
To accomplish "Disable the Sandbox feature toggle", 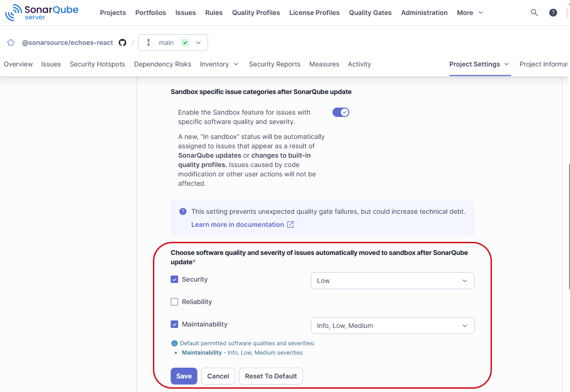I will click(x=340, y=112).
